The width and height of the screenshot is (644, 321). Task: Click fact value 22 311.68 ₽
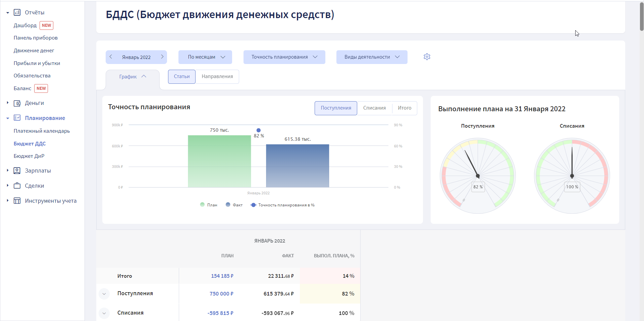point(281,276)
